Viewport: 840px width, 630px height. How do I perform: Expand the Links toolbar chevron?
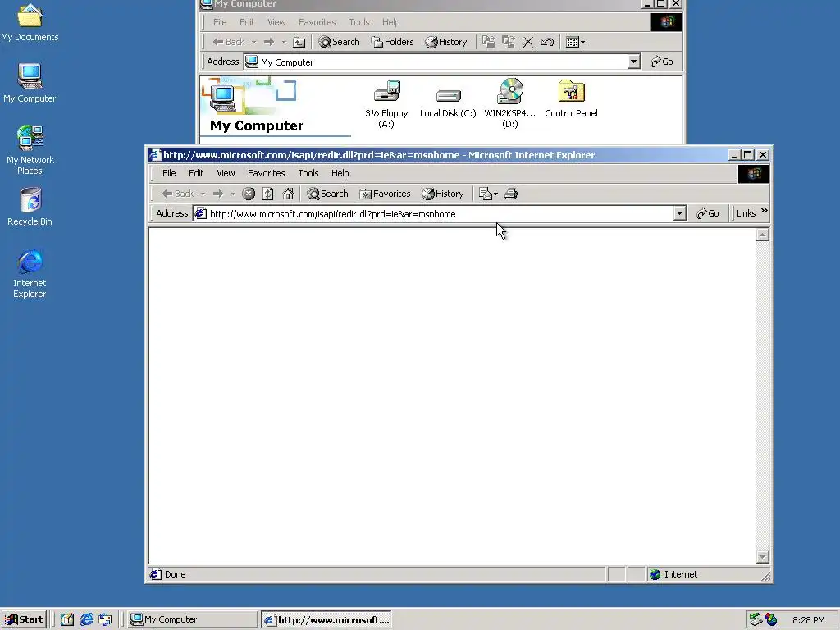coord(765,211)
